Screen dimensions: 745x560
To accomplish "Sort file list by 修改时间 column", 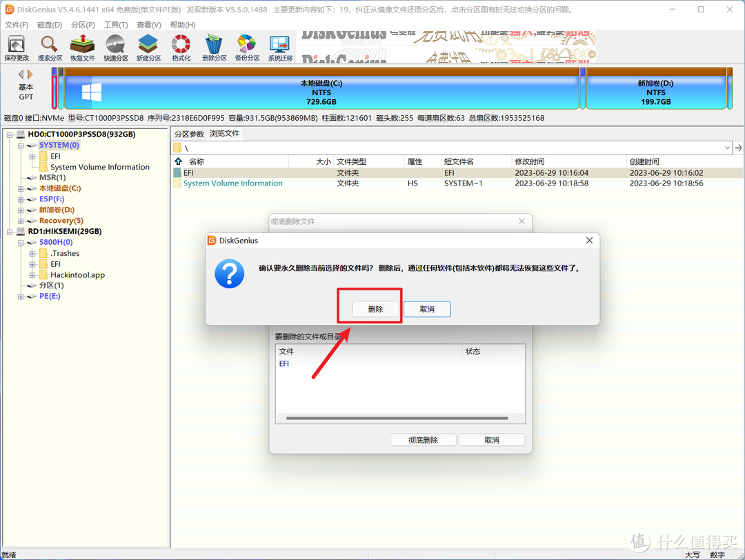I will [569, 161].
